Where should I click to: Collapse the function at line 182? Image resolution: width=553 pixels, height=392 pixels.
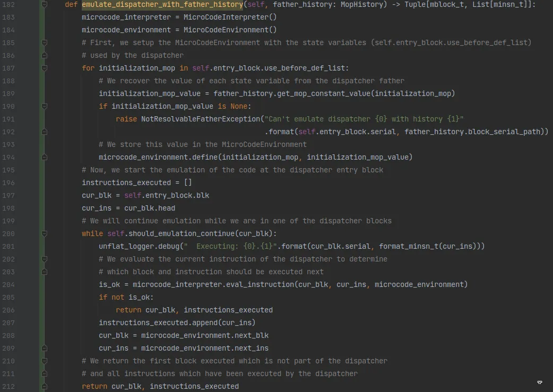pos(45,5)
